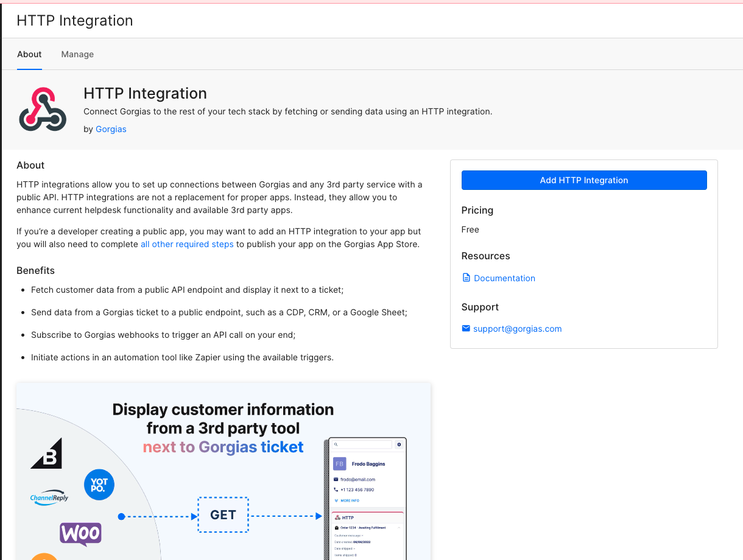Screen dimensions: 743x560
Task: Click the envelope icon beside support email
Action: (466, 329)
